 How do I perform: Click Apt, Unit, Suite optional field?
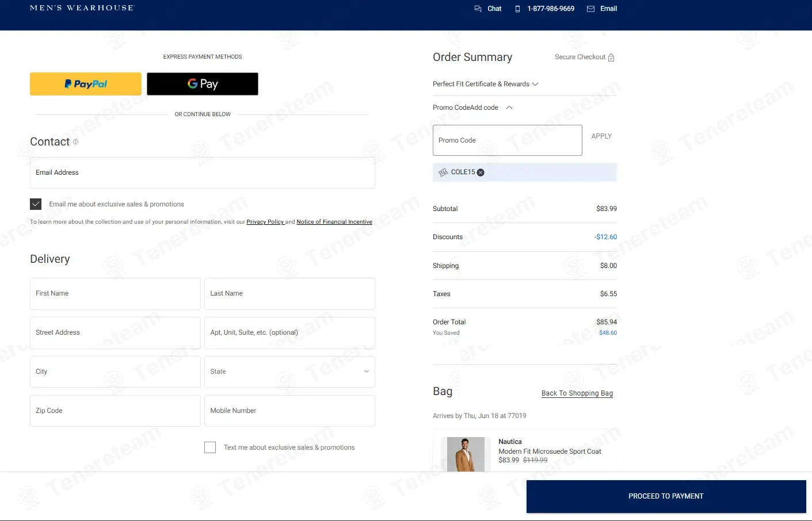(289, 333)
